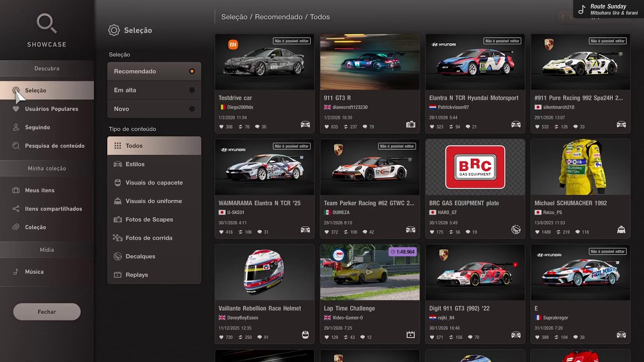Click like heart on Michael SCHUMACHER 1992
The height and width of the screenshot is (362, 644).
[538, 232]
